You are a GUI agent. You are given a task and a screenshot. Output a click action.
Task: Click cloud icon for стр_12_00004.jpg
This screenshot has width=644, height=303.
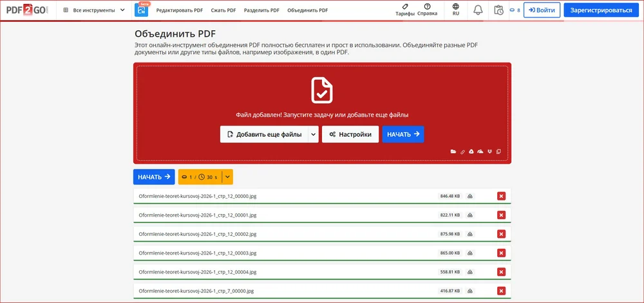pos(470,272)
